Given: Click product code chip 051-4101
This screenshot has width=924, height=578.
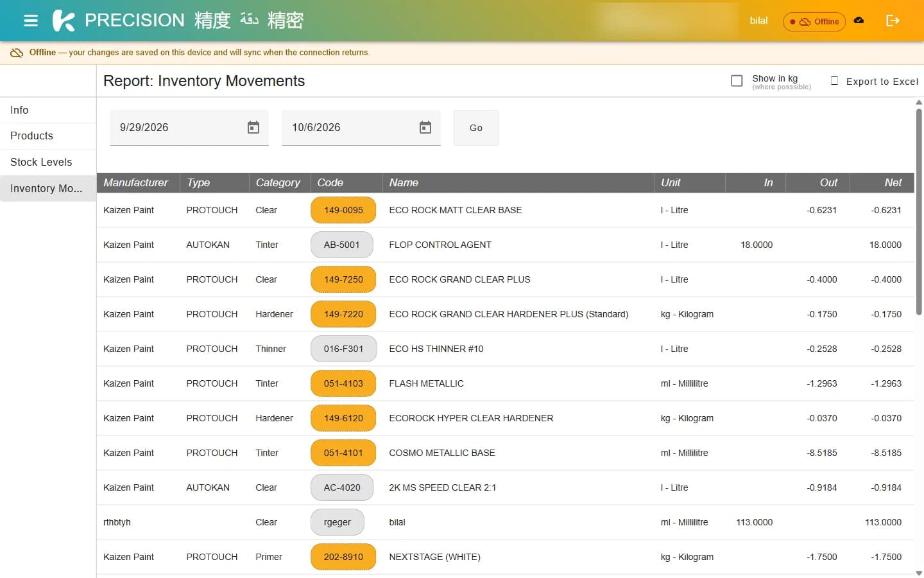Looking at the screenshot, I should point(343,453).
